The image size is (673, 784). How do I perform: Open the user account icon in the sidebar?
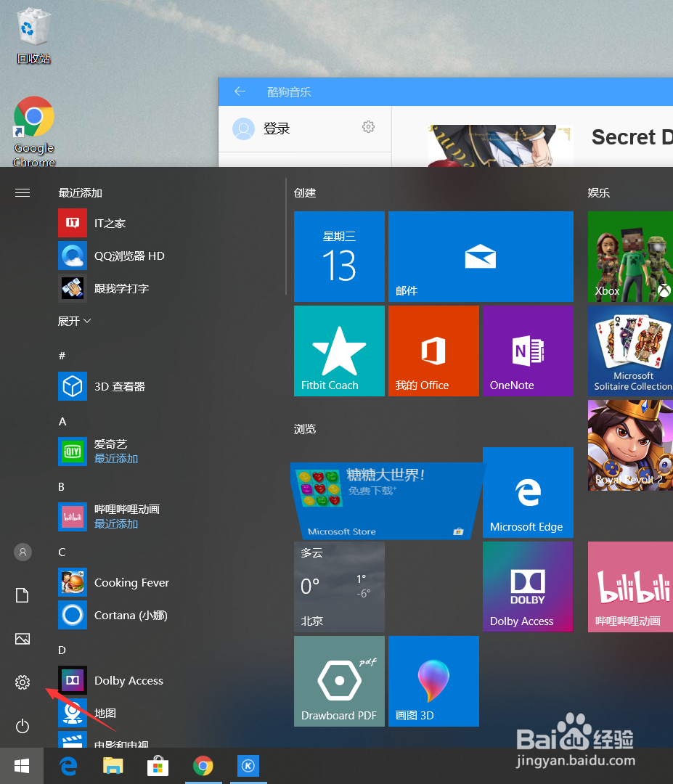click(x=22, y=552)
